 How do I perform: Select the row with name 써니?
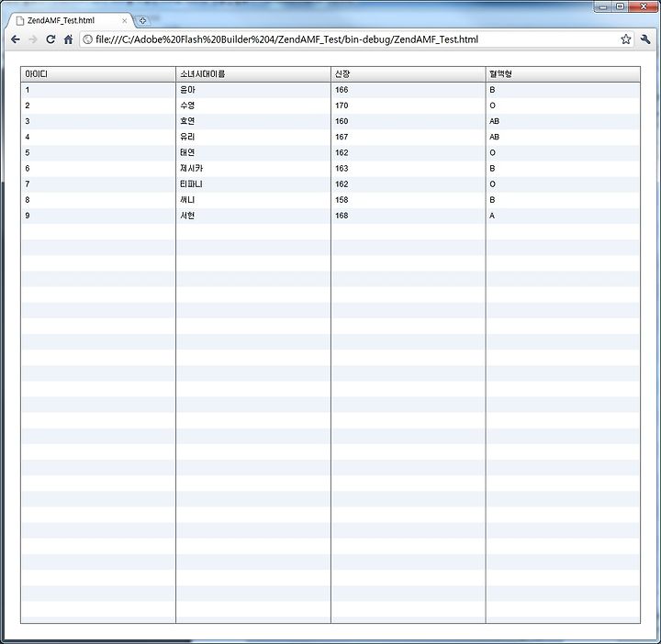[x=330, y=200]
